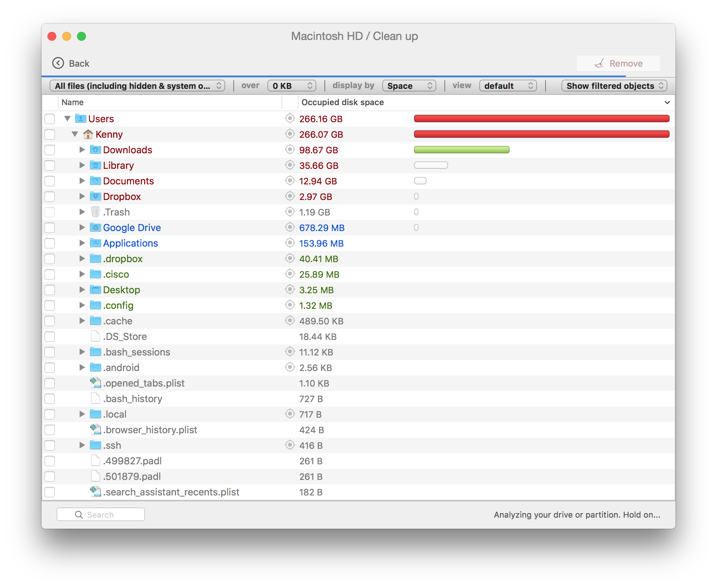Open the view default dropdown
717x588 pixels.
[x=508, y=86]
